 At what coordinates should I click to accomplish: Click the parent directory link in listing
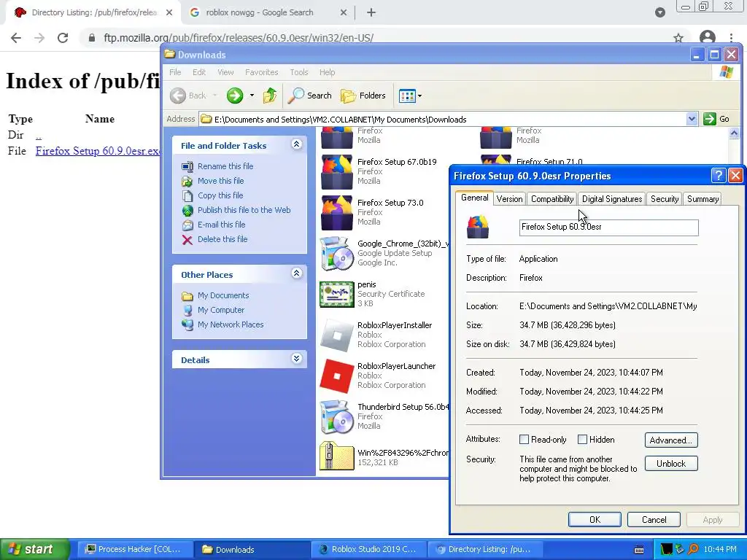(x=39, y=135)
